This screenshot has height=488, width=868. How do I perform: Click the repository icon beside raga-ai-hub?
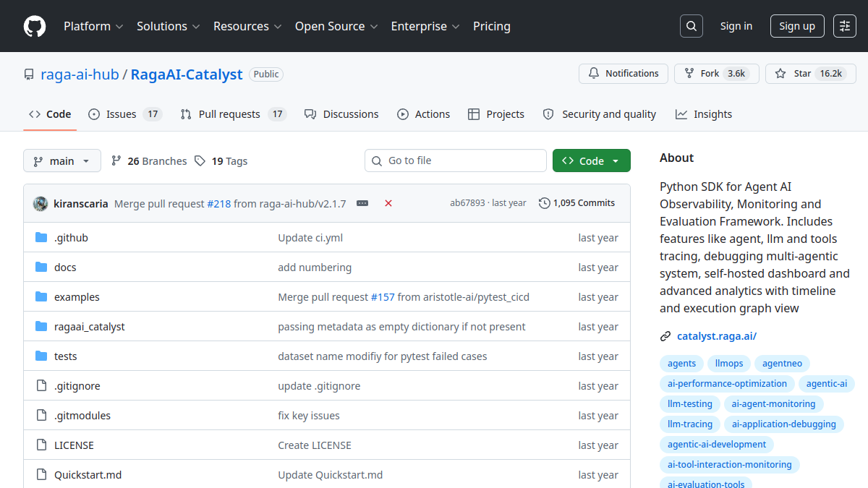coord(29,74)
